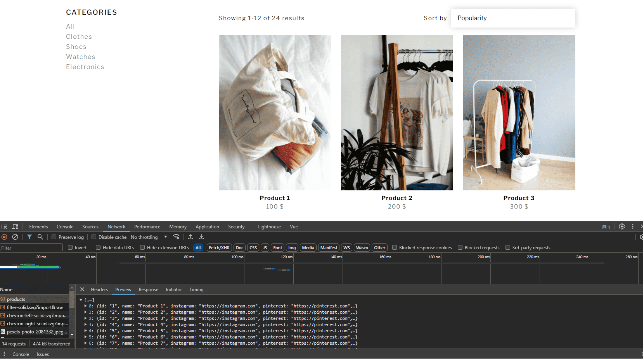This screenshot has height=359, width=644.
Task: Stop recording network log
Action: click(4, 237)
